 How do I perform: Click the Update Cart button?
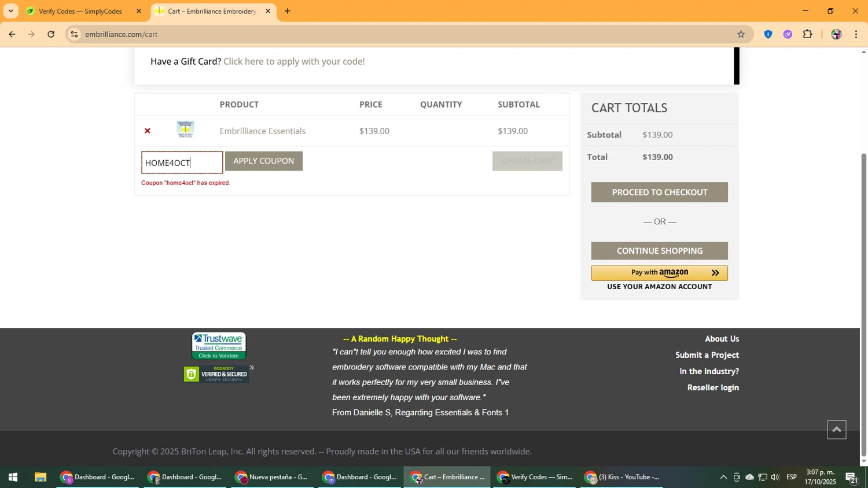(527, 161)
